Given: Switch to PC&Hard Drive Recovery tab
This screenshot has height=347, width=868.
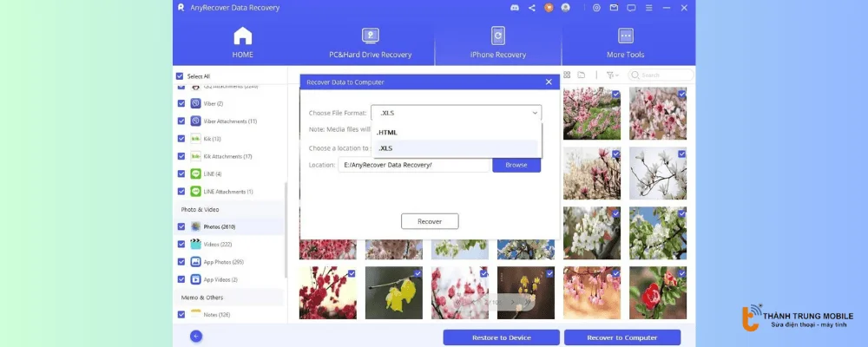Looking at the screenshot, I should coord(370,43).
